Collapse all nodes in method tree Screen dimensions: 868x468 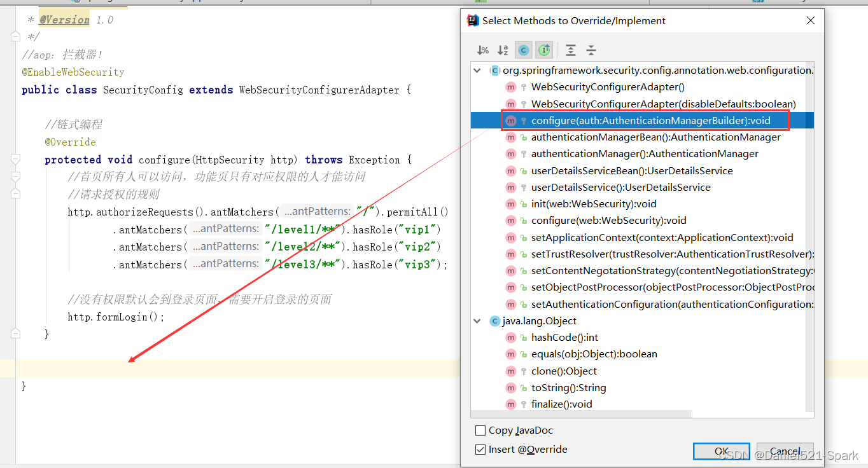coord(591,50)
